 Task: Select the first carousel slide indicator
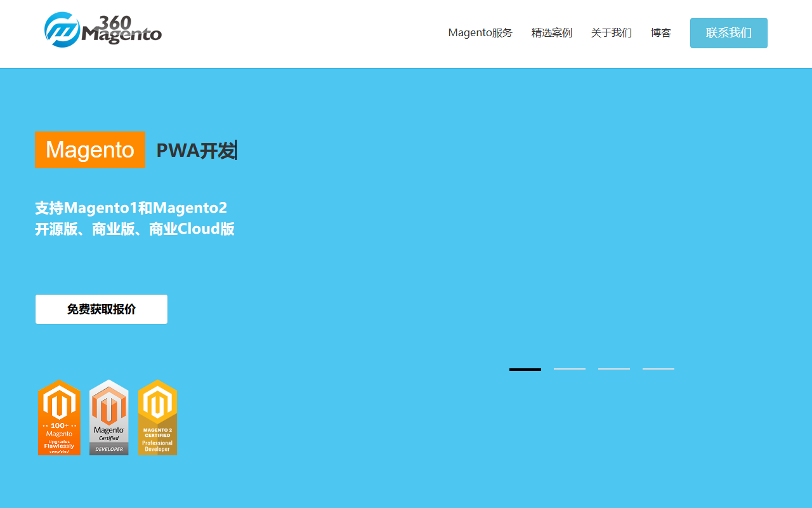(x=525, y=369)
